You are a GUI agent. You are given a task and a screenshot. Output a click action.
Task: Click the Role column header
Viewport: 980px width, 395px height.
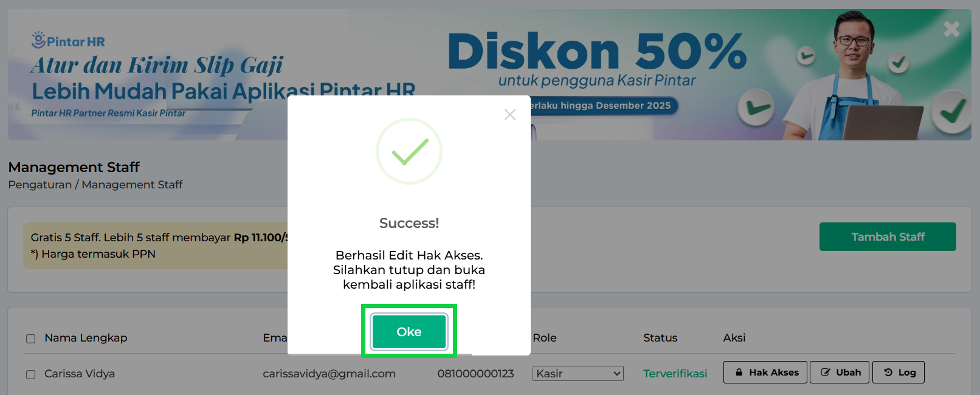545,338
